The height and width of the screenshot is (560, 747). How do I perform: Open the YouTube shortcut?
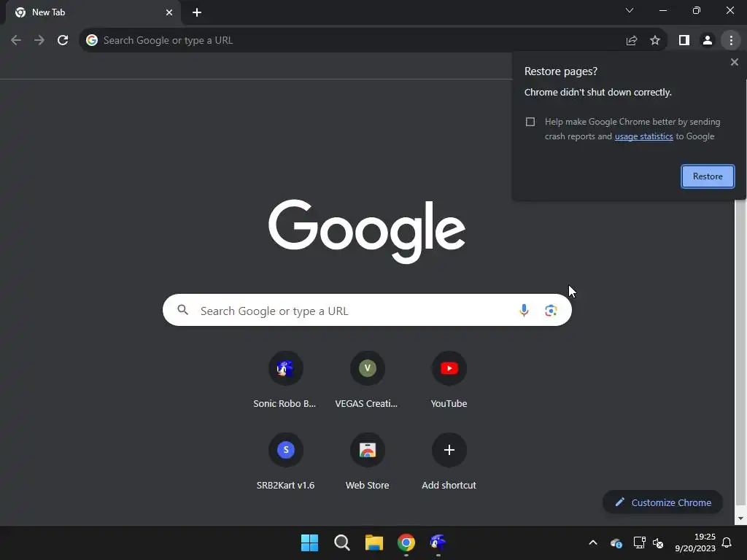click(449, 381)
